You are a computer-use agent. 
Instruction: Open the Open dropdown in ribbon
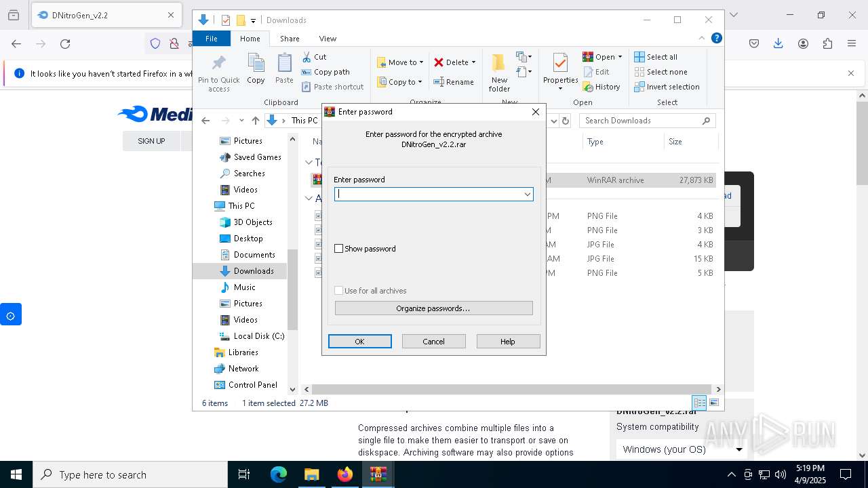(x=602, y=57)
